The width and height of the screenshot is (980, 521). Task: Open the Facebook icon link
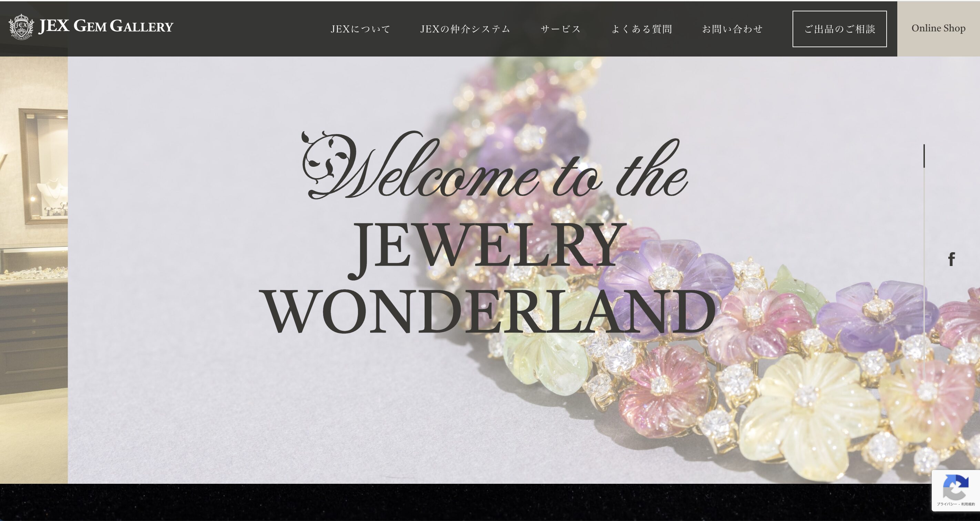951,259
